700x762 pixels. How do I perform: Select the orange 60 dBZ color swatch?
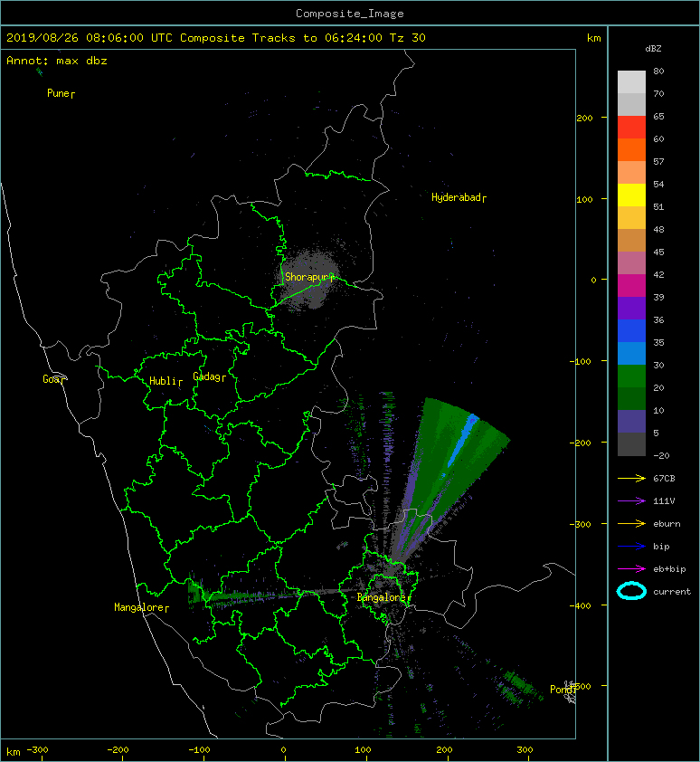pos(631,150)
